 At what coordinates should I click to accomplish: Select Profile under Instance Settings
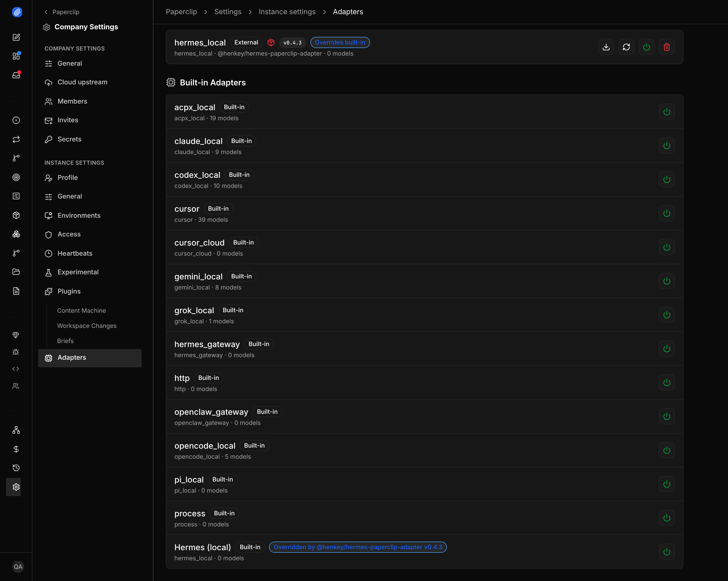90,178
